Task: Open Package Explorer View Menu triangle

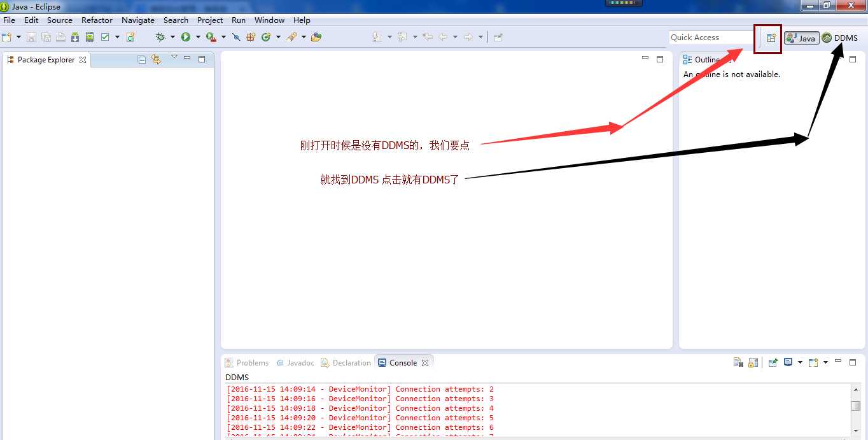Action: click(174, 57)
